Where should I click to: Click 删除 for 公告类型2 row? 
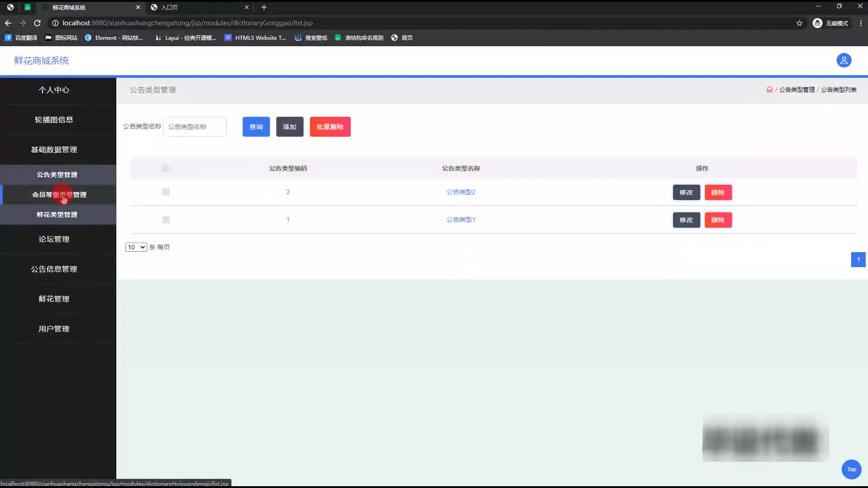coord(718,192)
